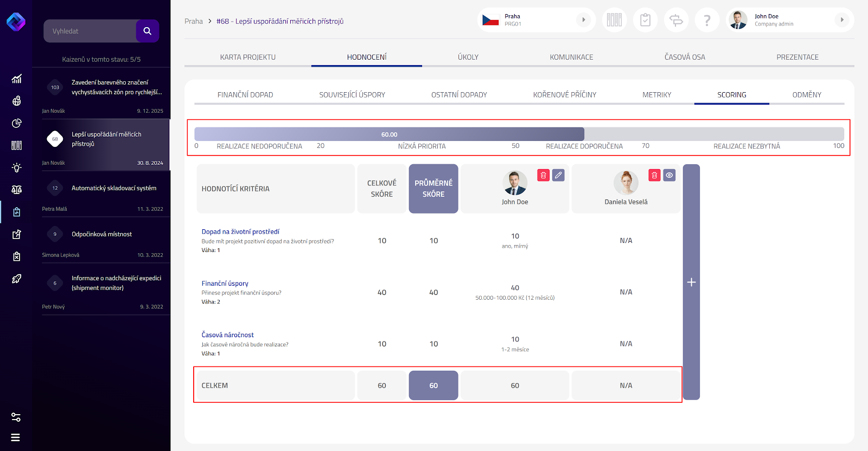Screen dimensions: 868x451
Task: Open the hamburger menu at sidebar bottom
Action: pos(16,437)
